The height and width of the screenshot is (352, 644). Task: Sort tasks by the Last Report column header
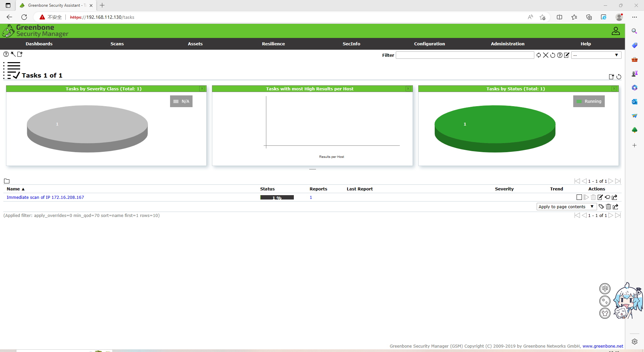point(360,189)
